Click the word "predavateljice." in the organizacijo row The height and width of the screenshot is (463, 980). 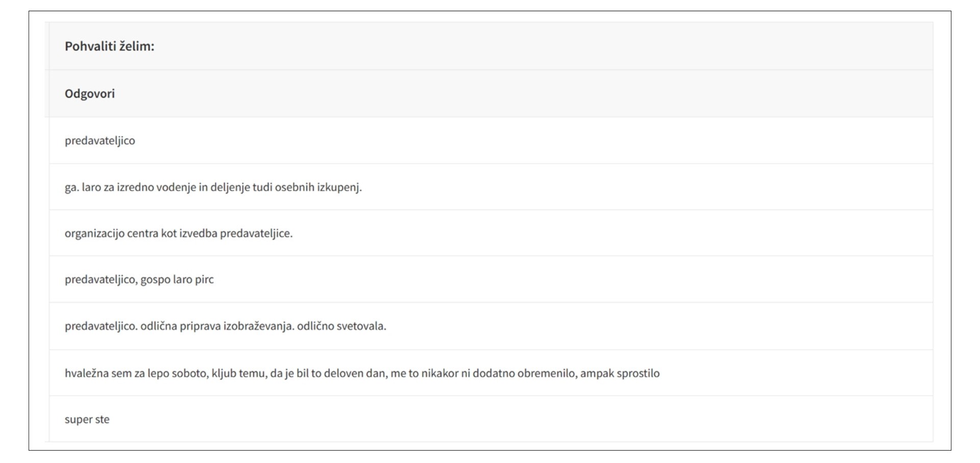pyautogui.click(x=256, y=234)
